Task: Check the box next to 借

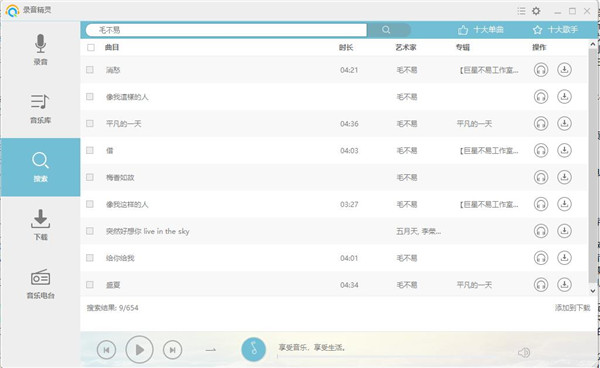Action: point(90,150)
